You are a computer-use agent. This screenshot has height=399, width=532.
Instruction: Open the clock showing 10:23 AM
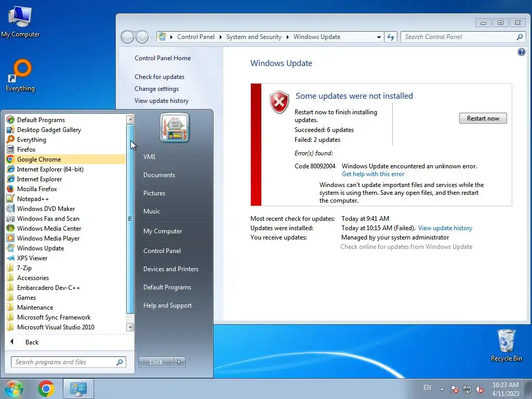point(506,389)
